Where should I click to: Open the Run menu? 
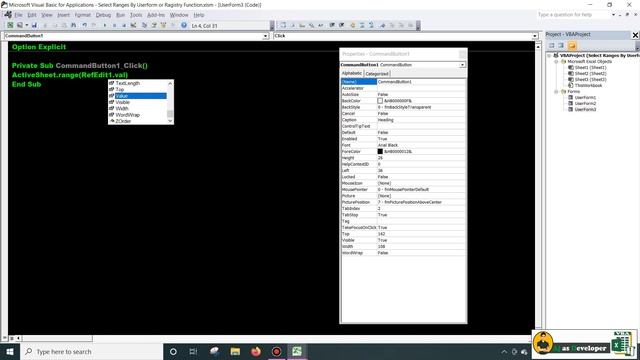point(120,15)
